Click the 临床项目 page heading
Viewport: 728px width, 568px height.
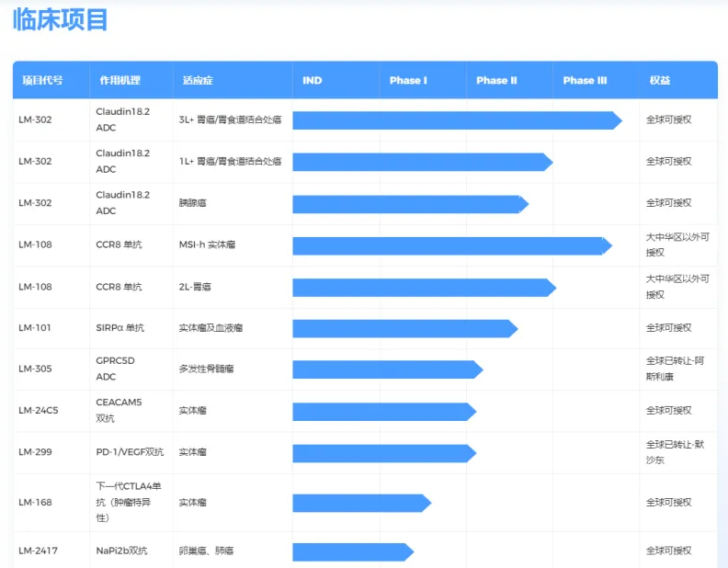[x=61, y=19]
